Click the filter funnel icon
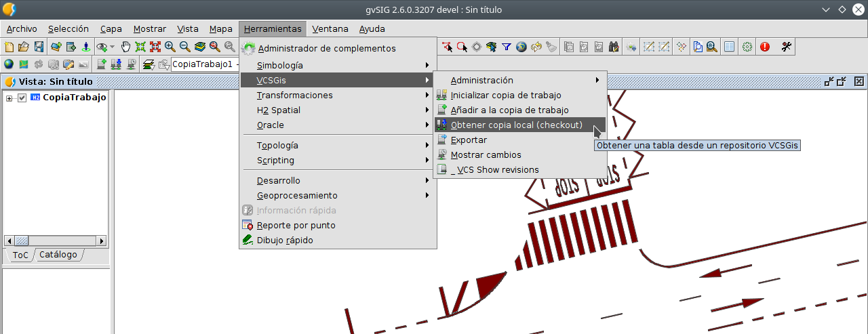 tap(507, 47)
